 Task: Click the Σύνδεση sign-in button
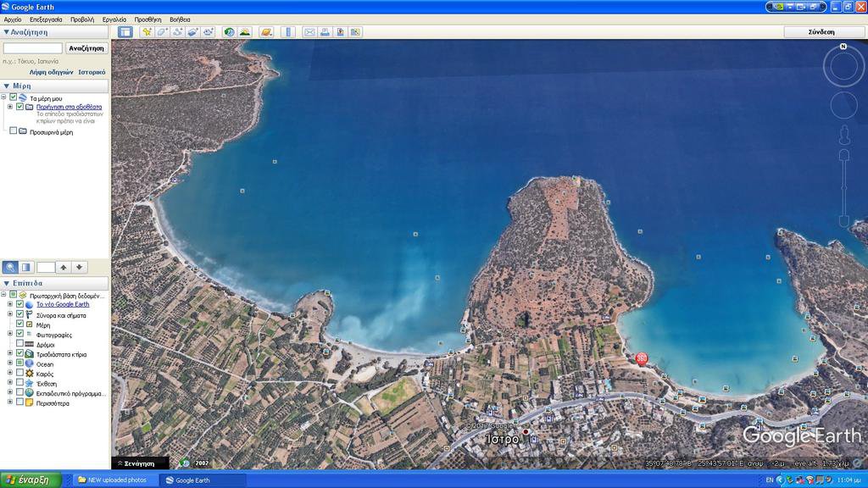tap(821, 31)
